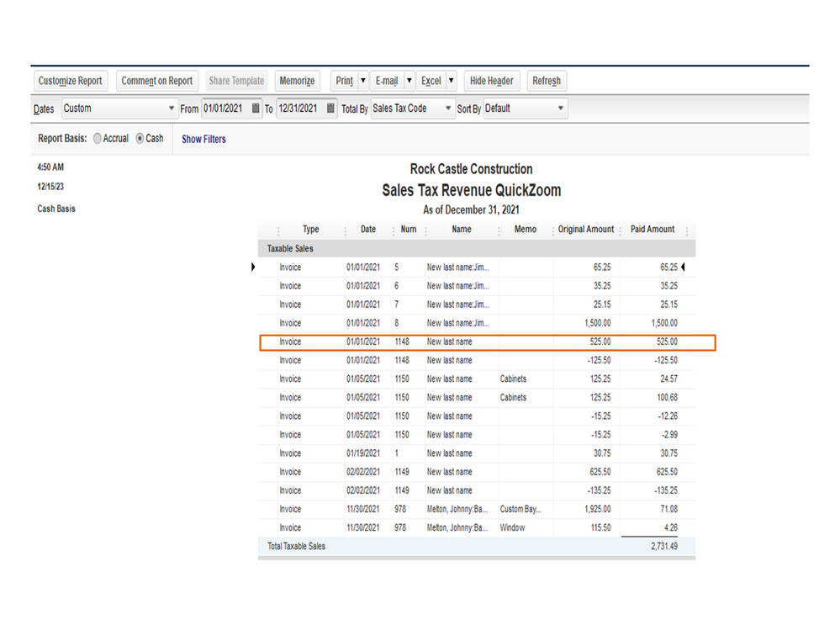The width and height of the screenshot is (840, 630).
Task: Open the Total By Sales Tax Code dropdown
Action: pyautogui.click(x=413, y=109)
